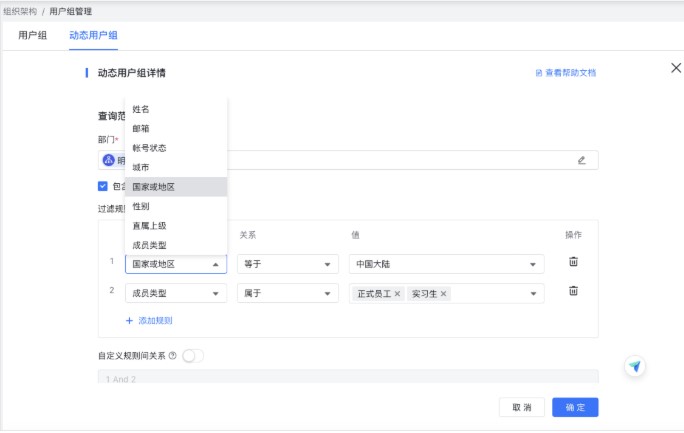
Task: Close the dynamic user group details panel
Action: pyautogui.click(x=675, y=68)
